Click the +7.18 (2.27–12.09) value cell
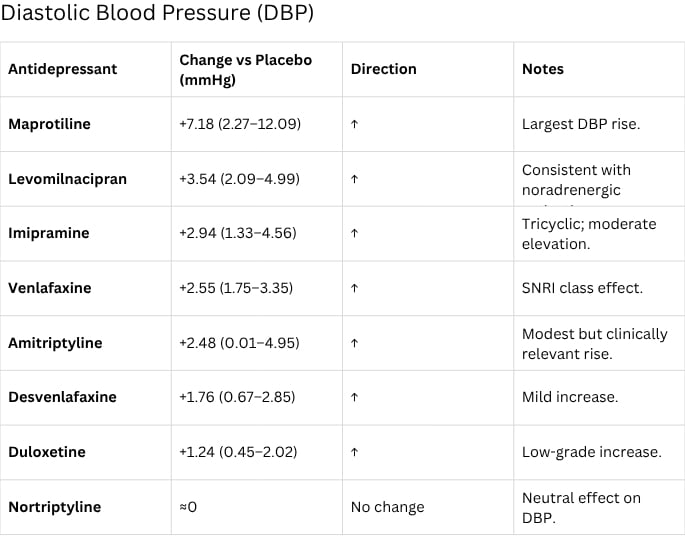 [239, 124]
